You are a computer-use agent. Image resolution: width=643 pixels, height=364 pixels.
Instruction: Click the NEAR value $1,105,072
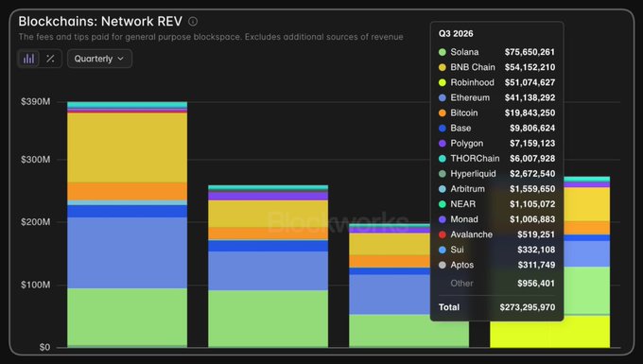532,204
